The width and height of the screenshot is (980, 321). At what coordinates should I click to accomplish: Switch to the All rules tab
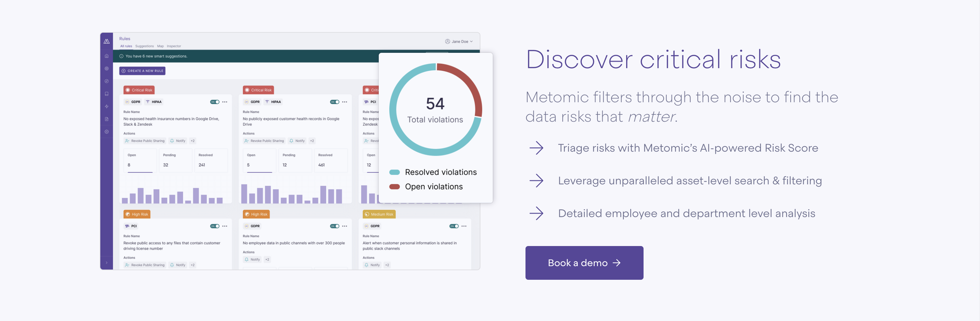pyautogui.click(x=126, y=46)
